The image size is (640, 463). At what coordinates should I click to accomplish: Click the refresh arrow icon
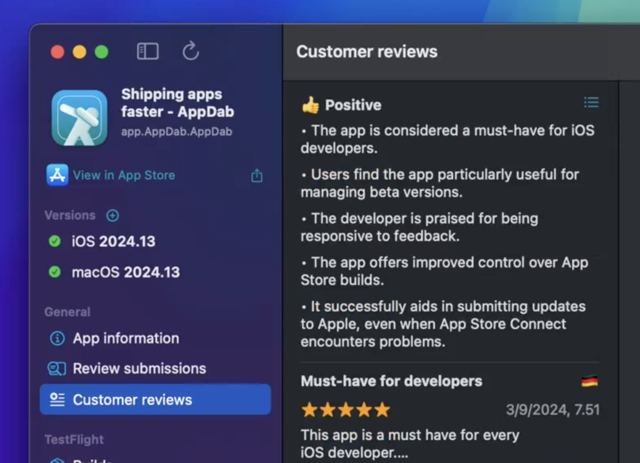click(191, 51)
